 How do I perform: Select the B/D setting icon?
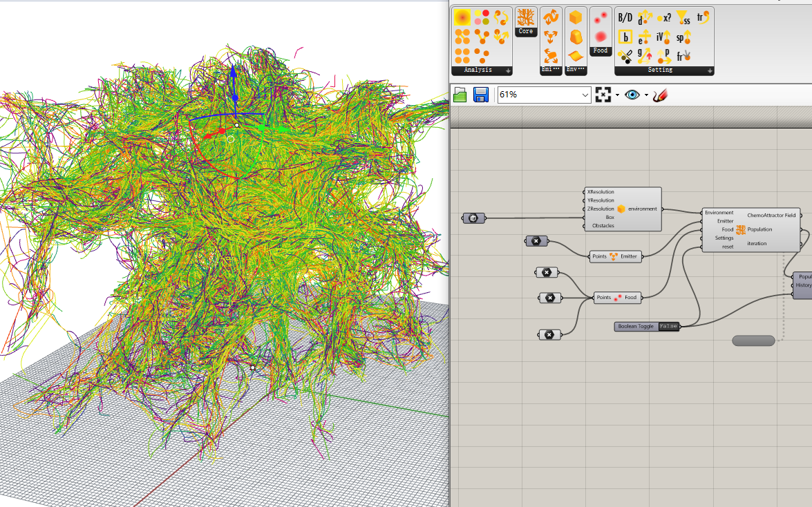[625, 18]
